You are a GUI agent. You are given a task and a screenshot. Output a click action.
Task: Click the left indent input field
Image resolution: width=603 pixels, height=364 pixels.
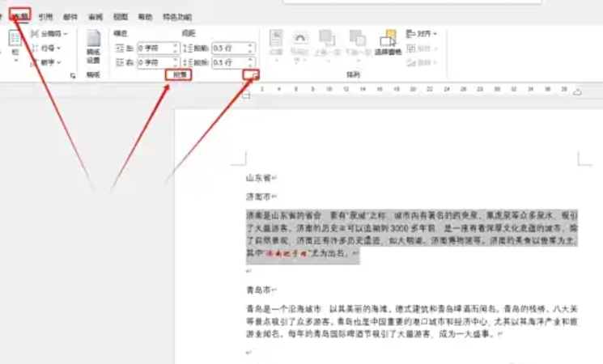(x=155, y=48)
